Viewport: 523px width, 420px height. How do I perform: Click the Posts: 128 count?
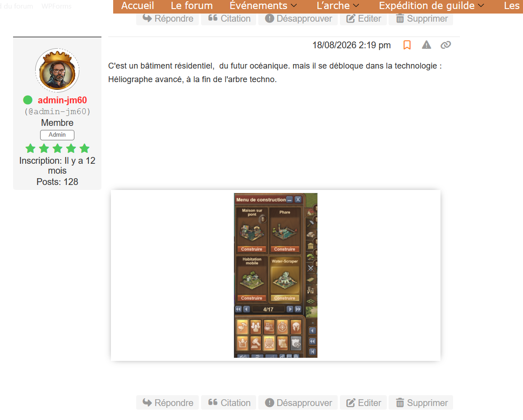(57, 182)
